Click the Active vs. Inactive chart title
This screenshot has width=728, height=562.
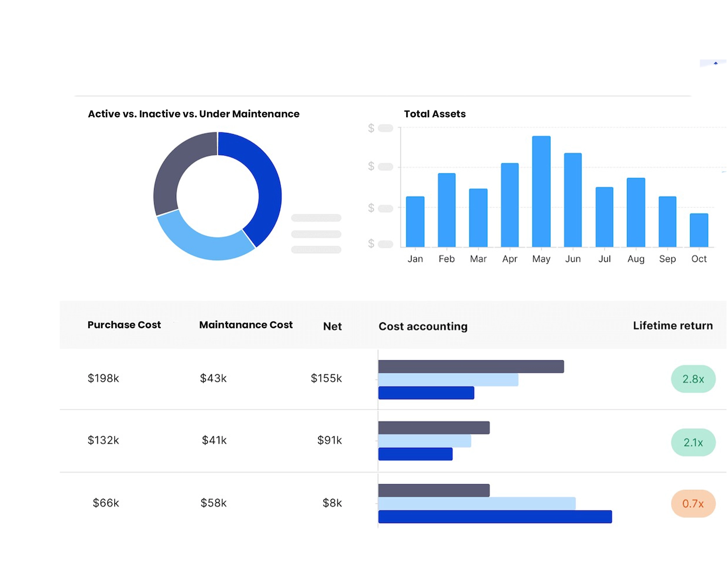click(194, 114)
